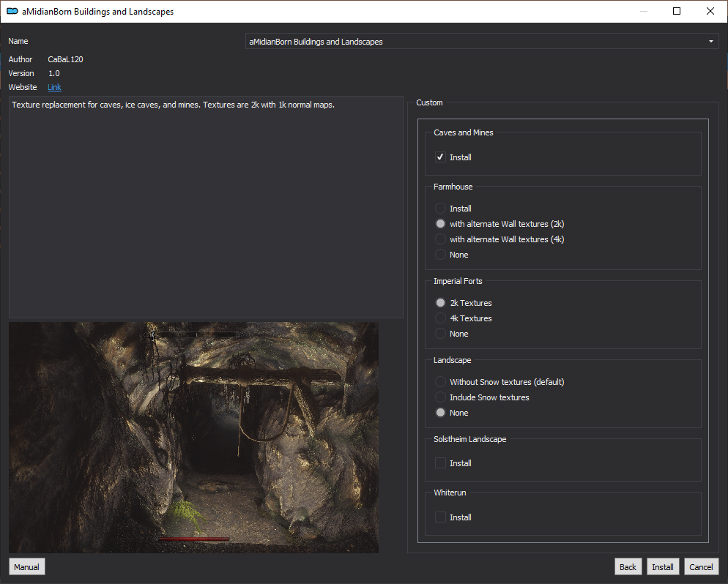Click the Landscape group label

pos(452,360)
